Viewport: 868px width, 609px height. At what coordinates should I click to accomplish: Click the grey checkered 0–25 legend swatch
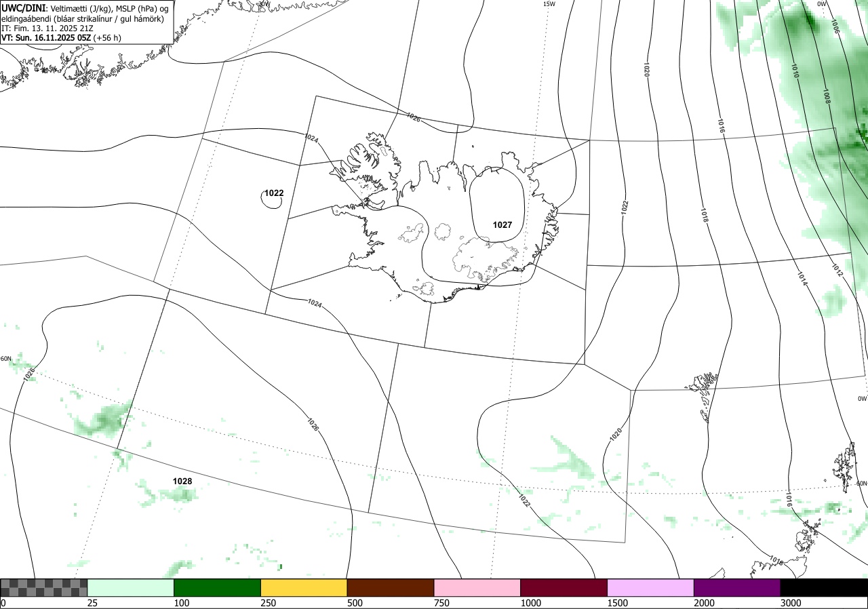44,587
